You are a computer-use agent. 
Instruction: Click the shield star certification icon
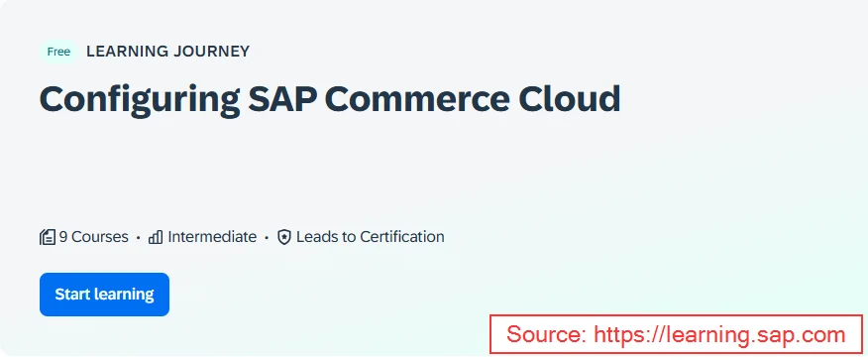coord(284,238)
